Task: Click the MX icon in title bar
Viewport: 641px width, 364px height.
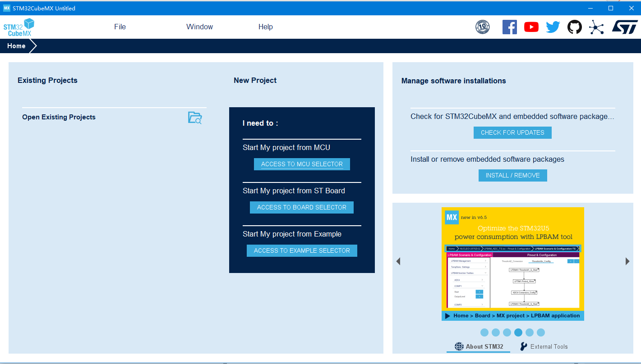Action: pyautogui.click(x=6, y=8)
